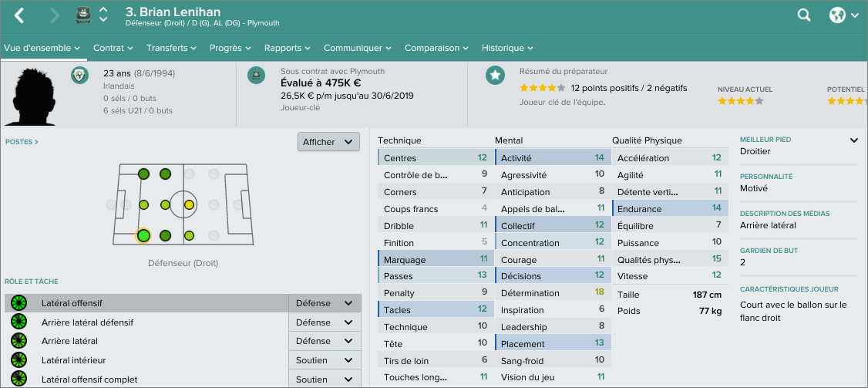This screenshot has height=388, width=868.
Task: Select the Latéral offensif role icon
Action: [x=19, y=303]
